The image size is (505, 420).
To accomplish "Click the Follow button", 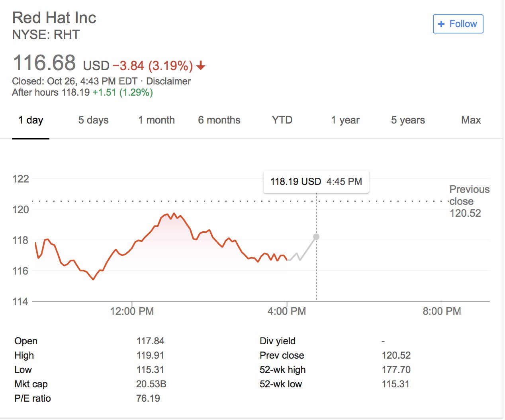I will pyautogui.click(x=458, y=24).
